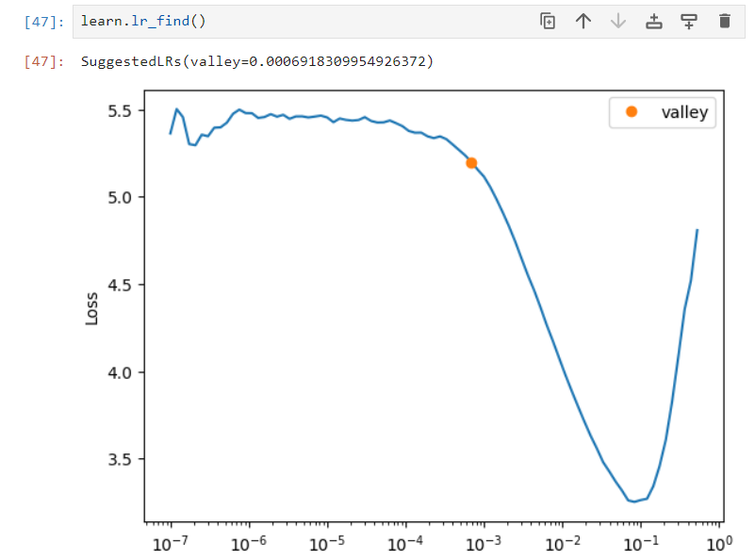Click the output prompt [47] beside SuggestedLRs
The height and width of the screenshot is (560, 755).
(x=47, y=61)
